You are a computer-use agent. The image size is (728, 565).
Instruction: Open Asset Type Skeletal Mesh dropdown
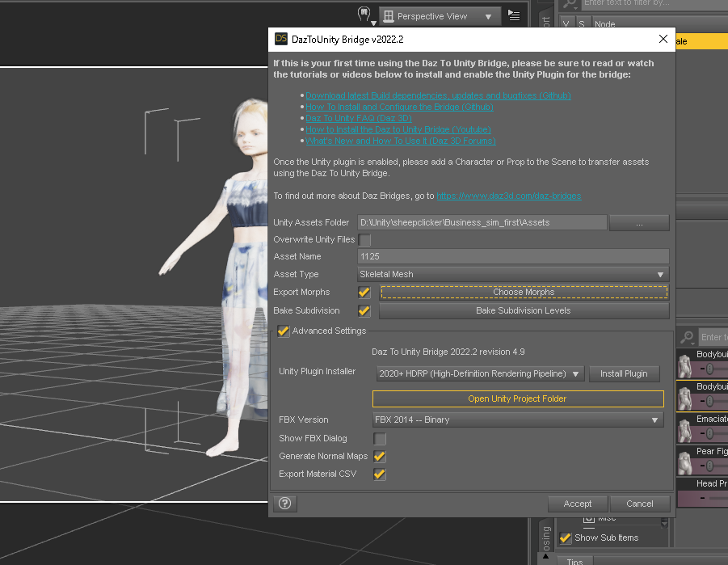pos(513,274)
